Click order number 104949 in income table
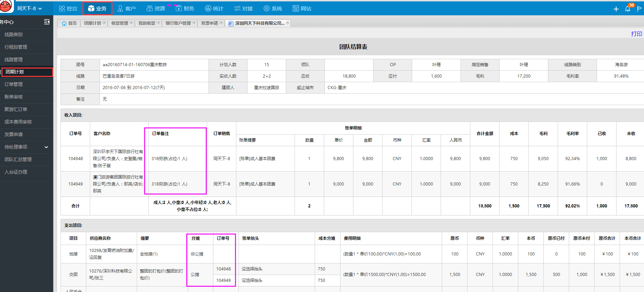 pyautogui.click(x=76, y=184)
